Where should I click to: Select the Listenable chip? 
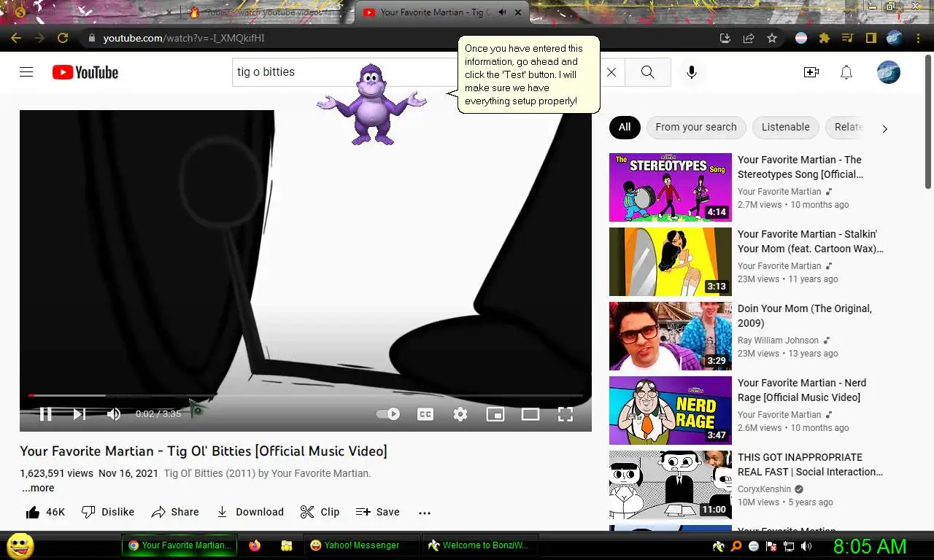point(785,127)
